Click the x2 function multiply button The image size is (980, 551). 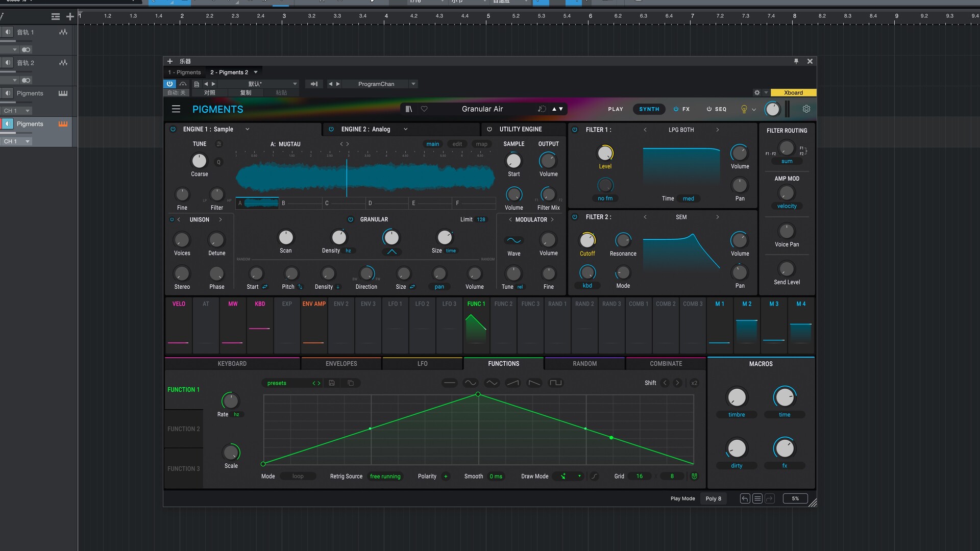point(694,383)
